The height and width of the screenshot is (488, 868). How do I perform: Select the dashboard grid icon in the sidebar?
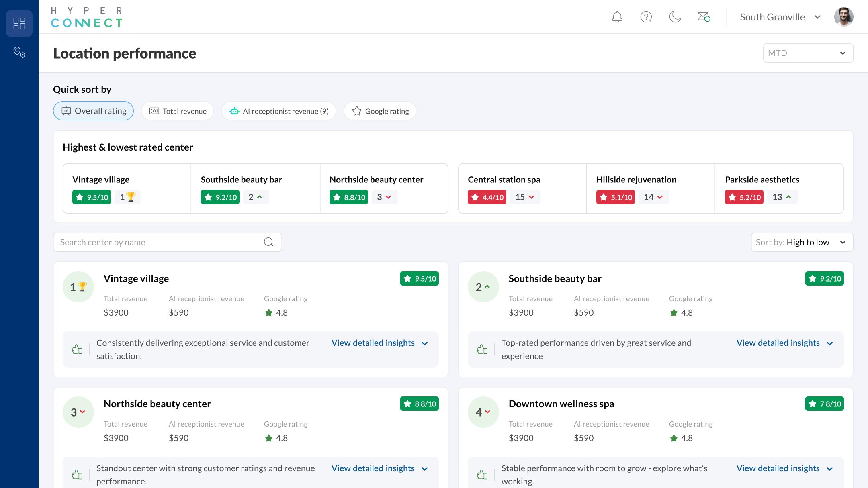(19, 23)
